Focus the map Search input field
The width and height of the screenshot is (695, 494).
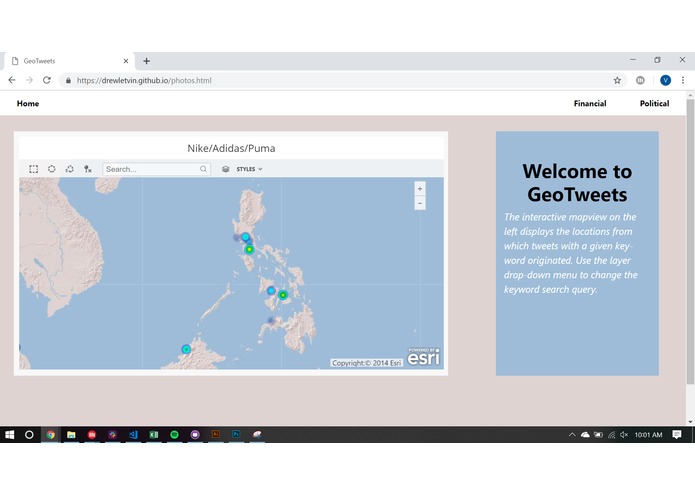[156, 169]
